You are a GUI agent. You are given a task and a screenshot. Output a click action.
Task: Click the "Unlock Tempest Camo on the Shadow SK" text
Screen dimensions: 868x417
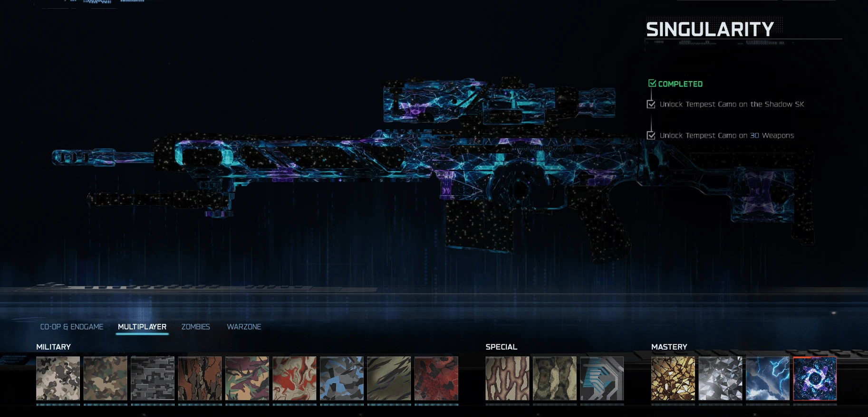tap(732, 104)
